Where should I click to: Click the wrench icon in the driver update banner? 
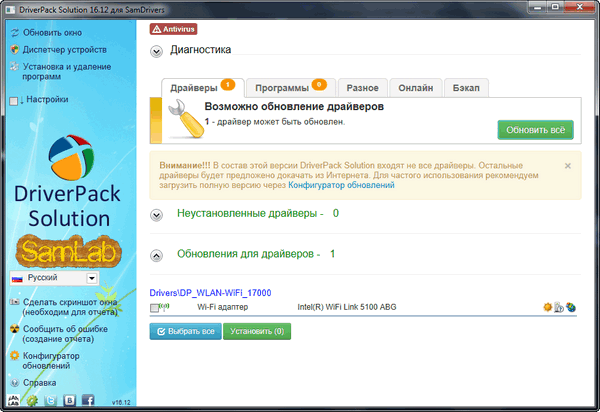coord(186,119)
